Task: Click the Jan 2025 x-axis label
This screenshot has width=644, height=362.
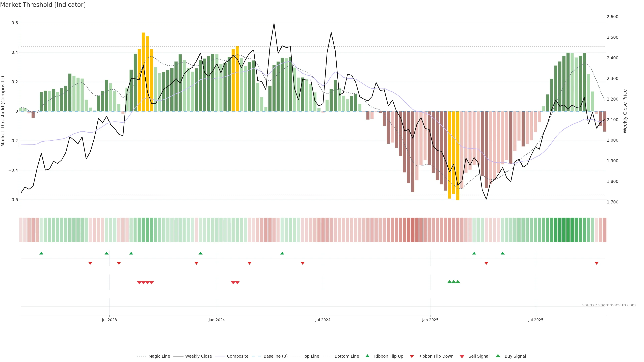Action: point(430,320)
